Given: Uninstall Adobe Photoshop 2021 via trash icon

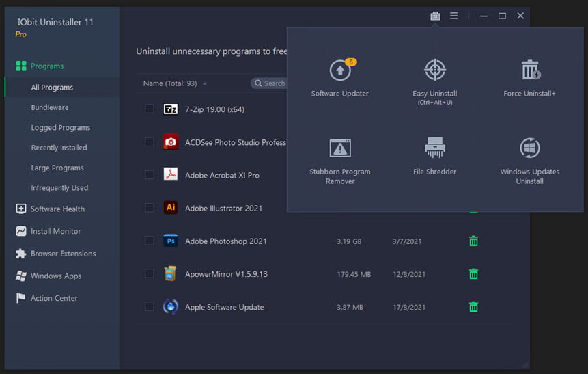Looking at the screenshot, I should coord(474,241).
